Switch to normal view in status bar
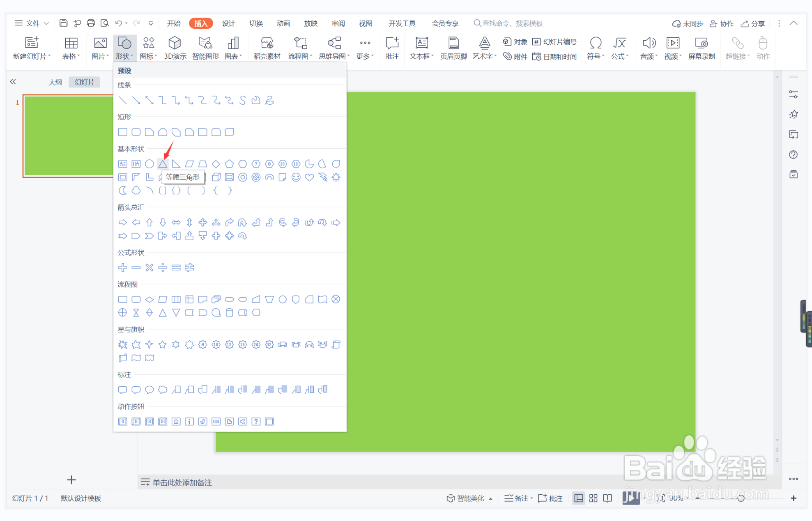This screenshot has width=812, height=521. click(578, 498)
